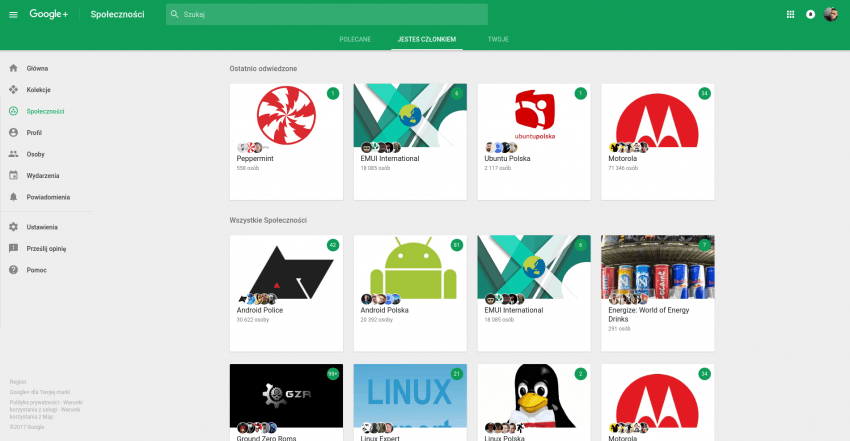Click the Wydarzenia calendar icon
850x441 pixels.
pyautogui.click(x=14, y=176)
